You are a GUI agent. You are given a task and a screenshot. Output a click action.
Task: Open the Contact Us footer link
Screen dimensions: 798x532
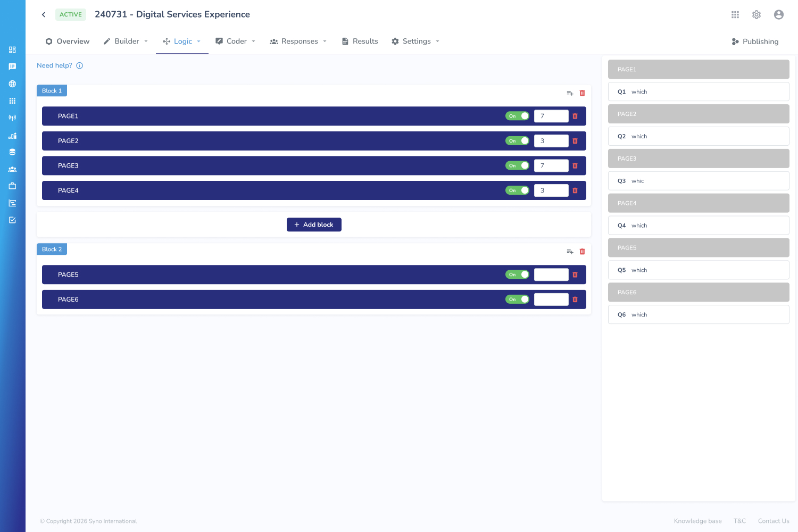coord(774,521)
